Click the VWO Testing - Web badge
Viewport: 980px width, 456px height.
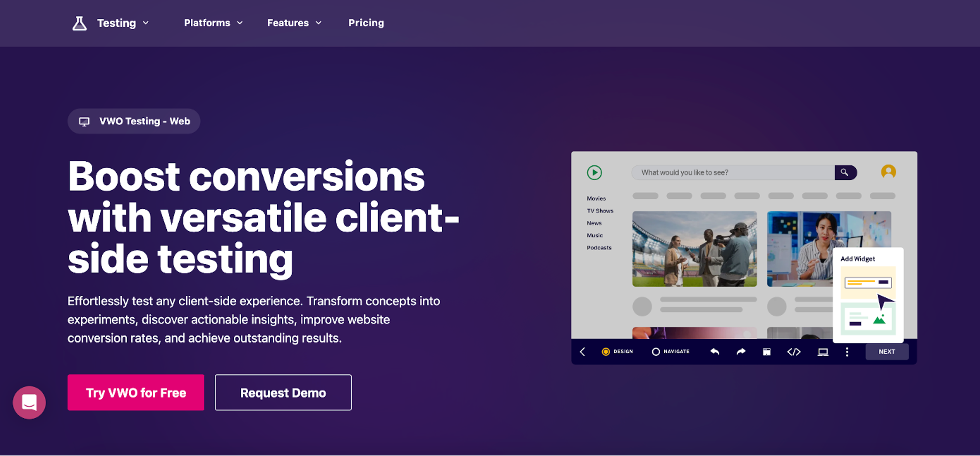[x=134, y=121]
